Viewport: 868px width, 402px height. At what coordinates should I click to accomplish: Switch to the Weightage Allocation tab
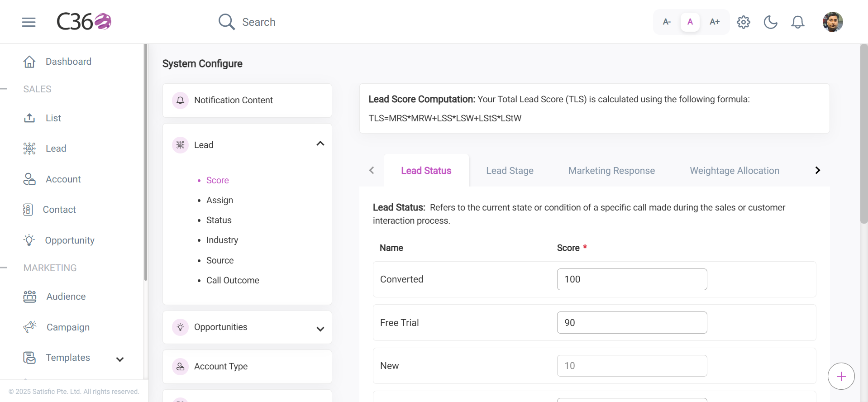[x=734, y=171]
